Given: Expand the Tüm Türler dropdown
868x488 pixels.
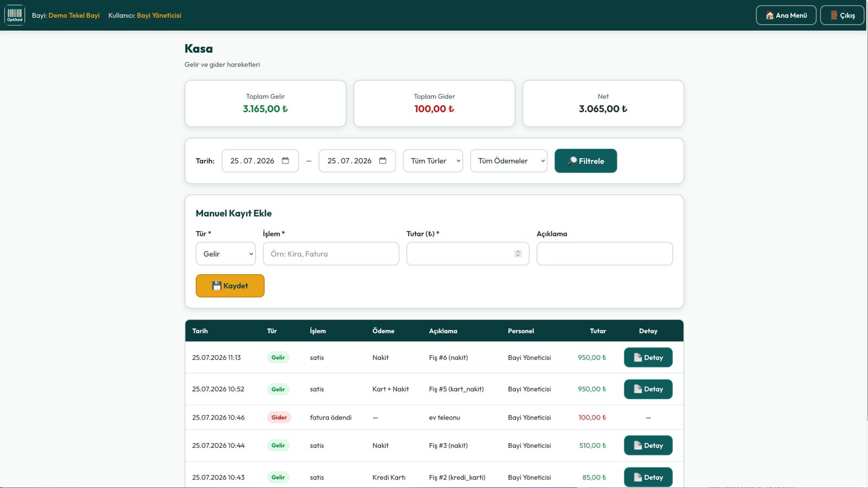Looking at the screenshot, I should pyautogui.click(x=433, y=161).
